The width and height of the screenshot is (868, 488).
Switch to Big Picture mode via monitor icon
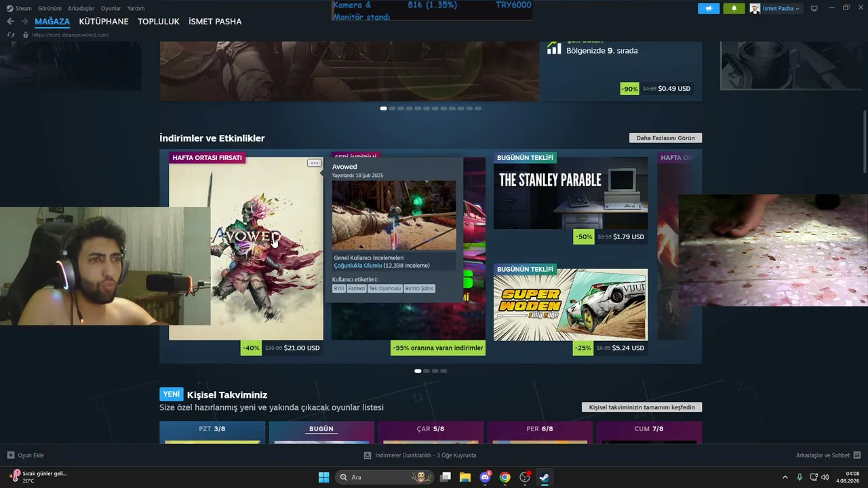point(814,8)
